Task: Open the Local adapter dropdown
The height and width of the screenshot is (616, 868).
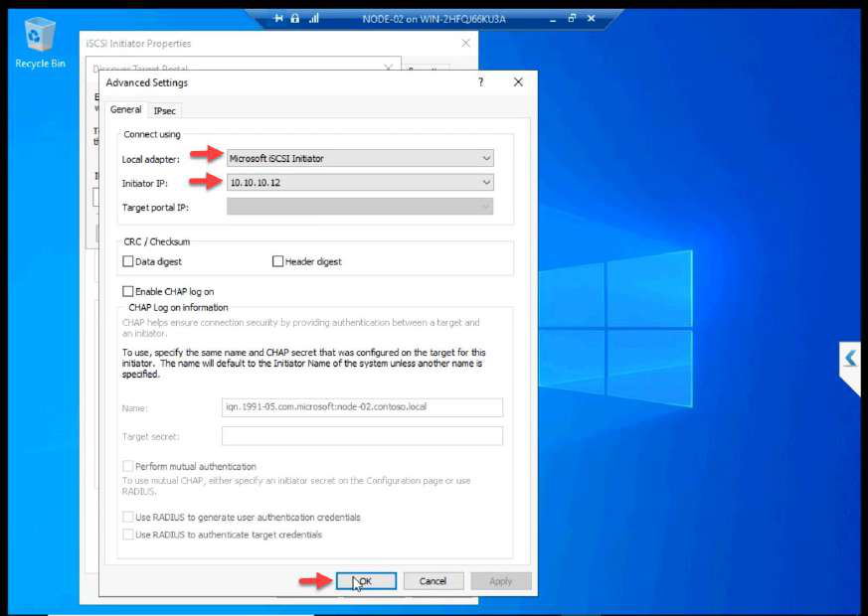Action: point(360,158)
